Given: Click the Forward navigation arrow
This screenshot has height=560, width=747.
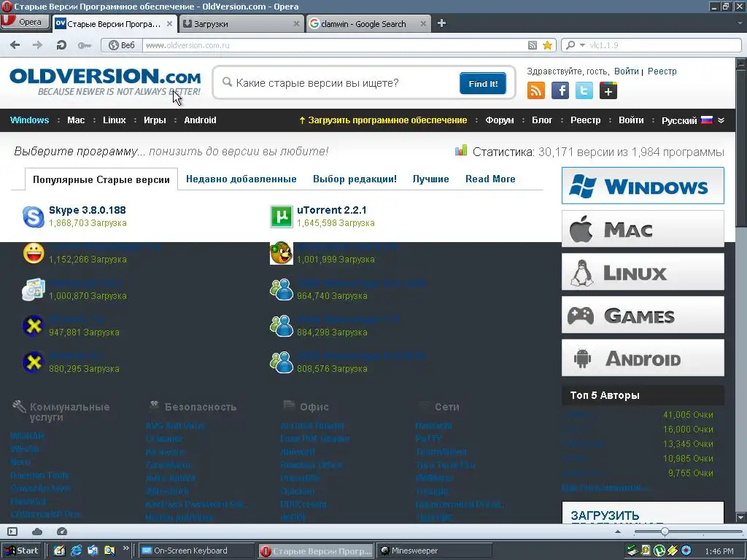Looking at the screenshot, I should (37, 45).
